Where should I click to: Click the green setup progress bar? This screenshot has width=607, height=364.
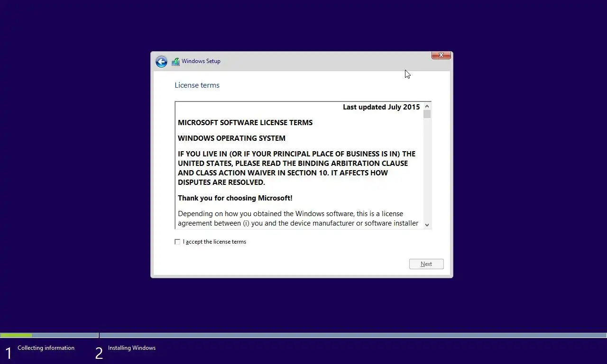(x=17, y=335)
